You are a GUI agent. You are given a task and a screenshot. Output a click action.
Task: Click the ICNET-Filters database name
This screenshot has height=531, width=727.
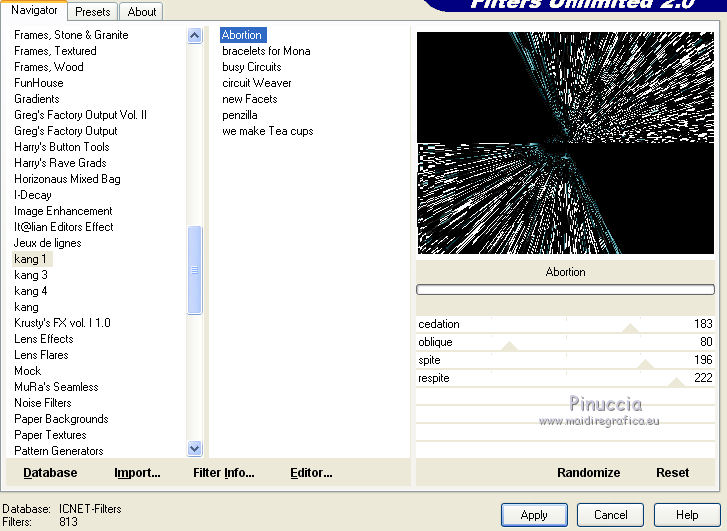(90, 509)
